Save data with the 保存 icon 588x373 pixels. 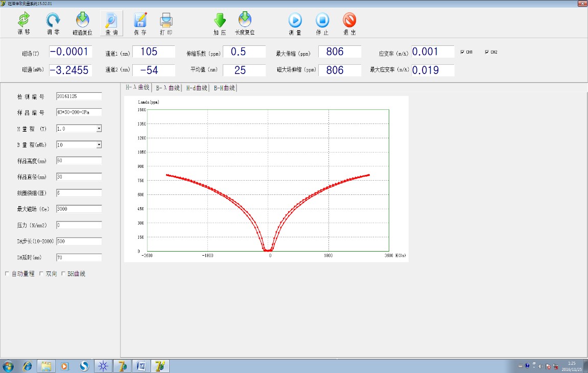tap(140, 21)
